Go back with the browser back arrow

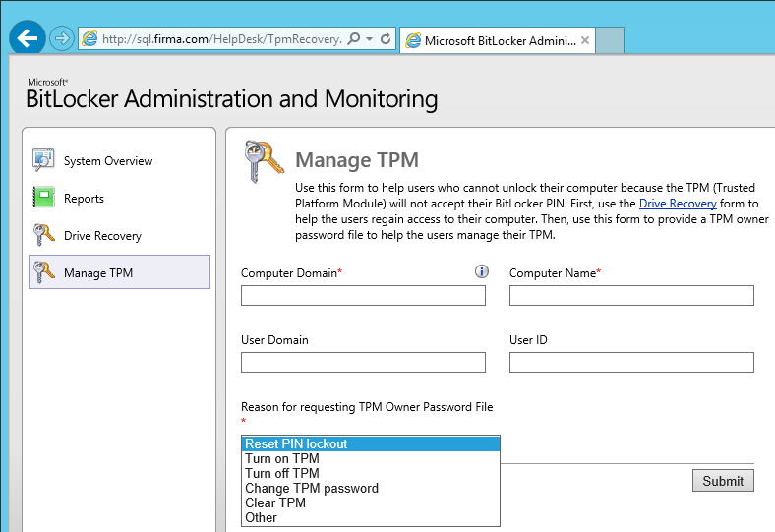(28, 38)
